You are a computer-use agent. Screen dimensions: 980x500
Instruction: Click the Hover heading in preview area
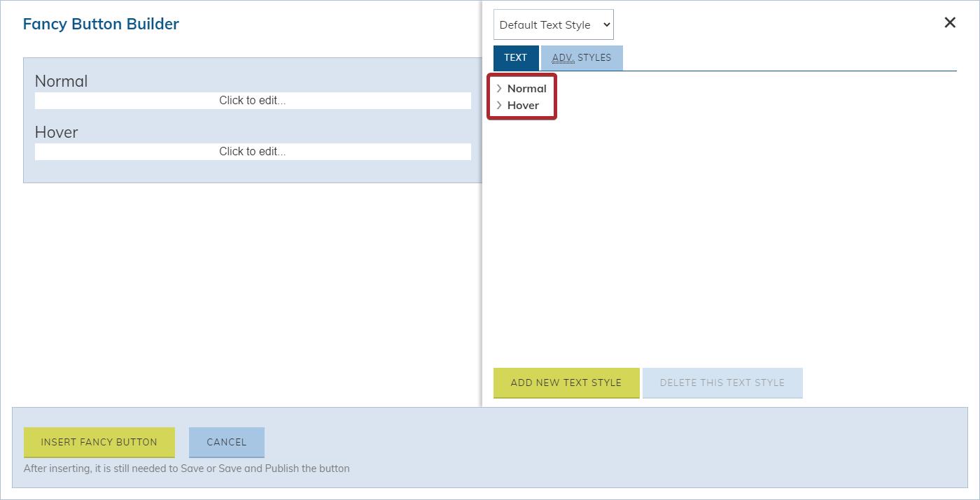57,132
